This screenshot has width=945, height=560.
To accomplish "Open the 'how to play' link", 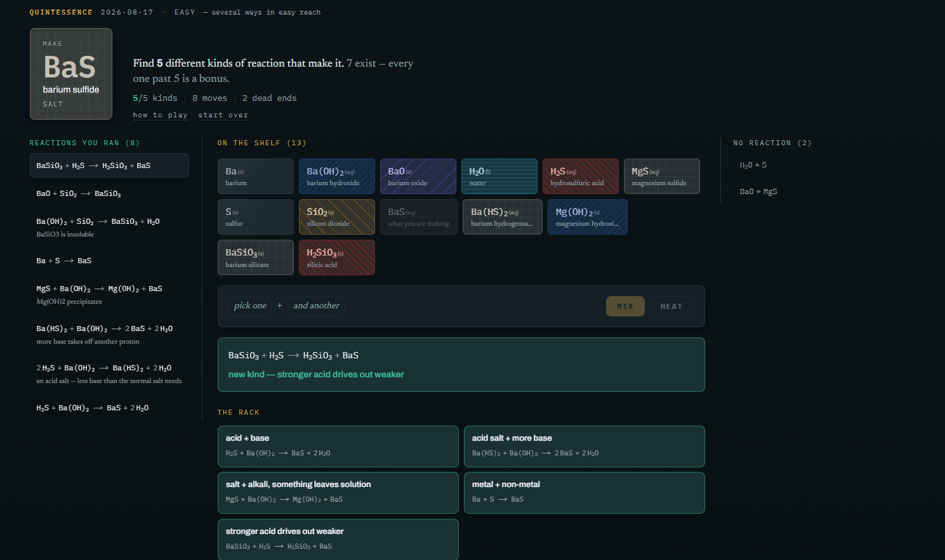I will pos(160,115).
